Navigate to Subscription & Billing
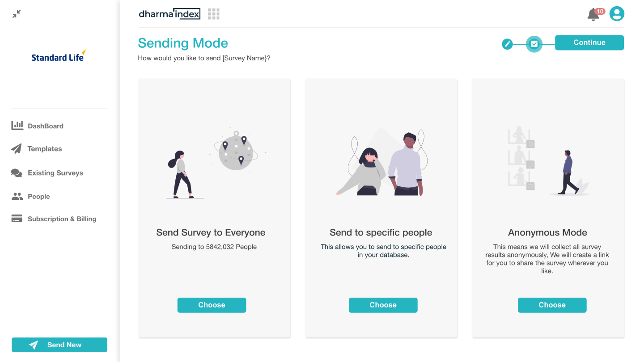Screen dimensions: 644x362 (62, 219)
